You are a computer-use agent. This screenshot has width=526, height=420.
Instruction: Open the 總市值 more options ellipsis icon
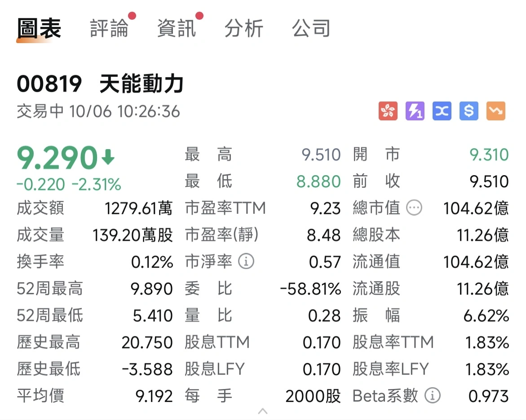(x=414, y=208)
